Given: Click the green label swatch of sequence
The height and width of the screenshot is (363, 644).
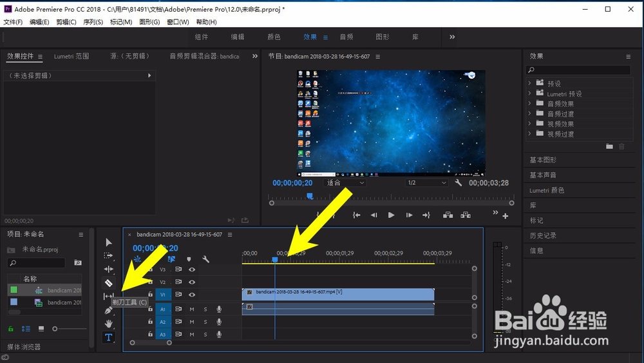Looking at the screenshot, I should coord(14,290).
